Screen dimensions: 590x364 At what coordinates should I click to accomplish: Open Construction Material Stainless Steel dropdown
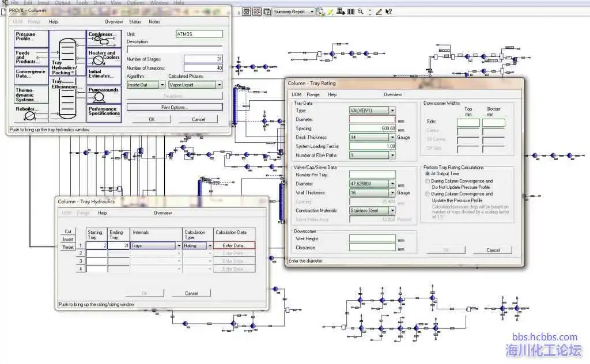tap(392, 211)
